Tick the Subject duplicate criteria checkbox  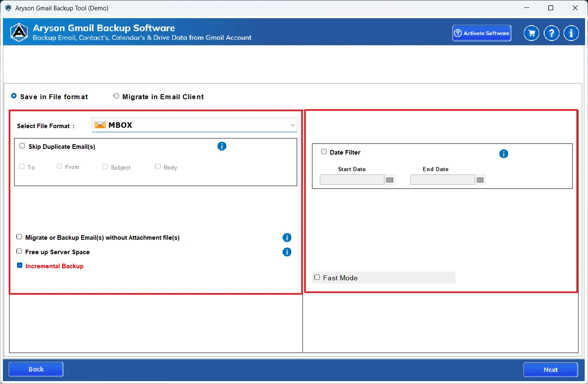(105, 167)
